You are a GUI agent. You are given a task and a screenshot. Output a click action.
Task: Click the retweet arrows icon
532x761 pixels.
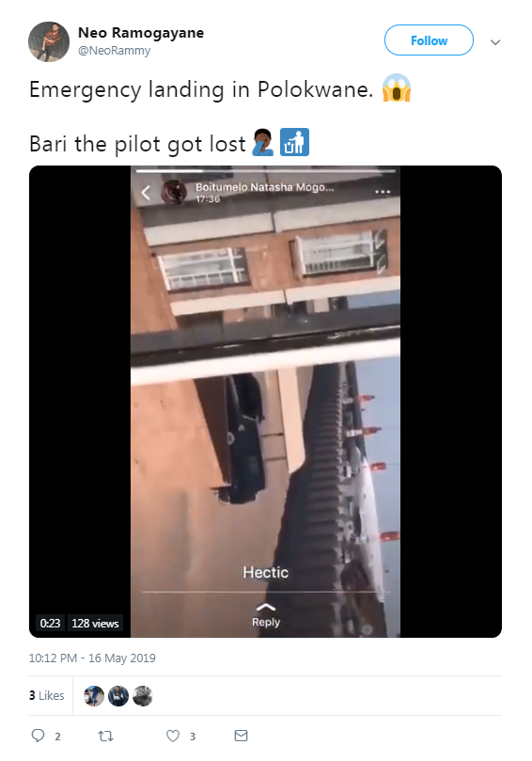pyautogui.click(x=105, y=736)
